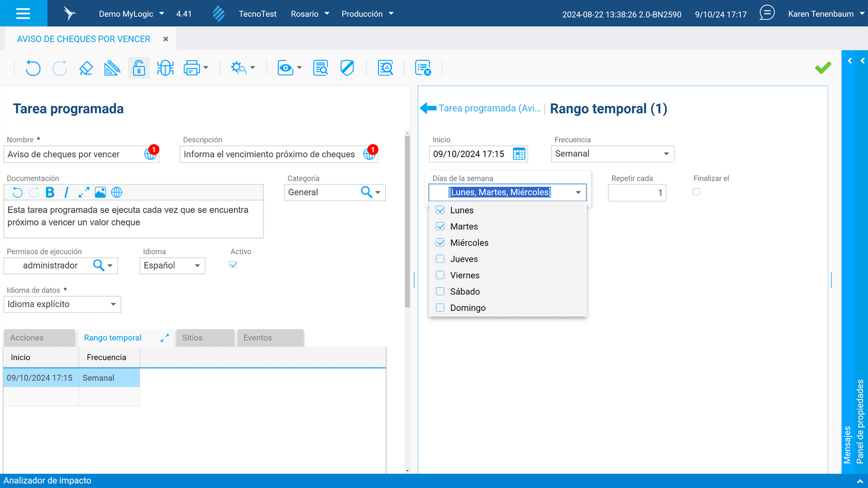868x488 pixels.
Task: Uncheck the Lunes option
Action: tap(440, 210)
